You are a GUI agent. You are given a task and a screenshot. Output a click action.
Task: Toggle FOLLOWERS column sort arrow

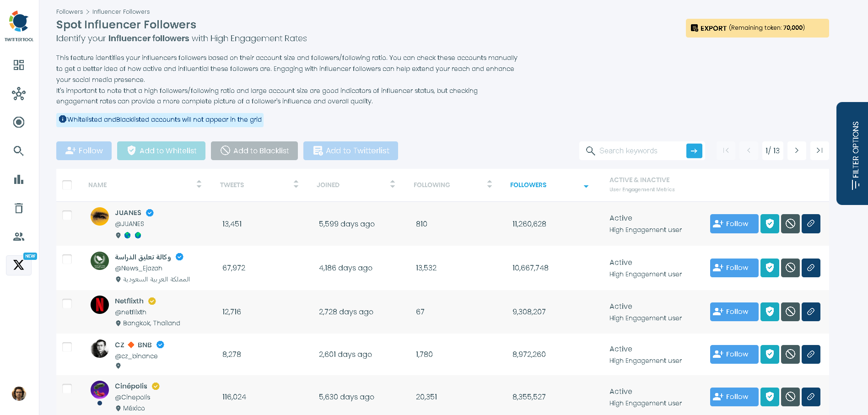pos(586,186)
